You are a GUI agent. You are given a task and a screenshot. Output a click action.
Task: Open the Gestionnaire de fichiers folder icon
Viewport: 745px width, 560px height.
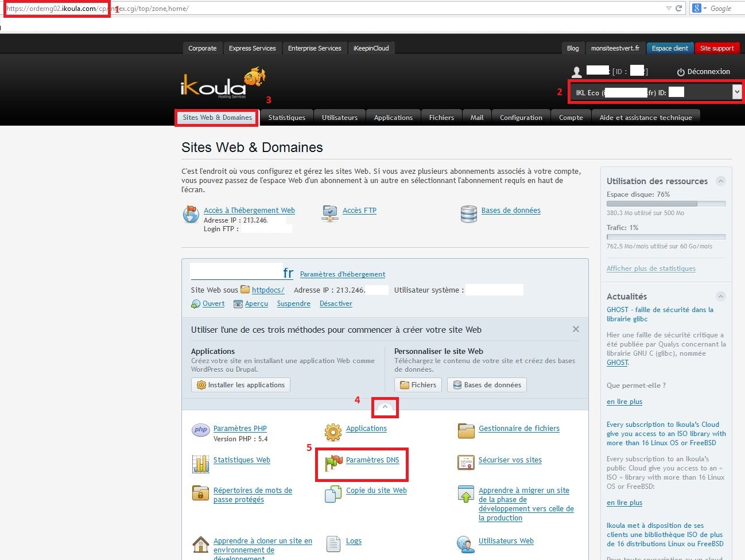point(466,430)
